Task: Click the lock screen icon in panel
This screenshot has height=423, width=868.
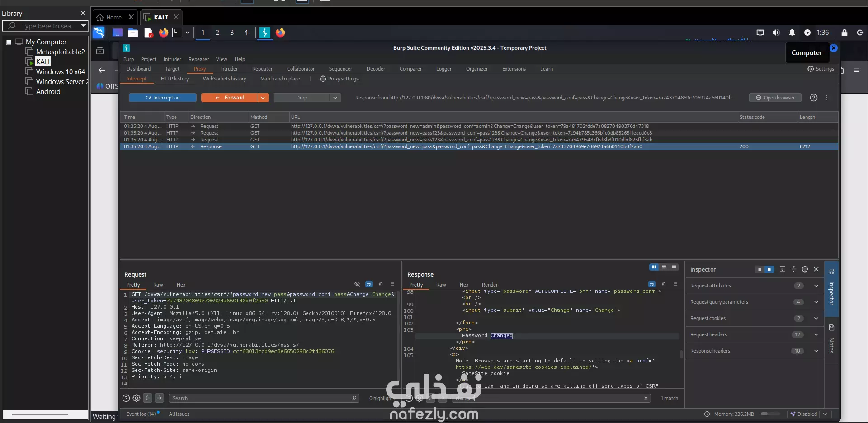Action: click(x=844, y=33)
